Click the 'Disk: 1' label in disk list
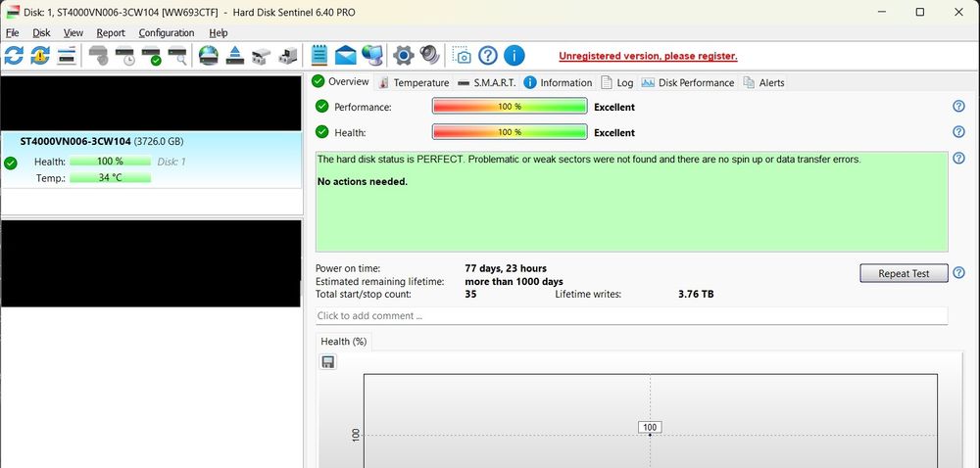The height and width of the screenshot is (468, 980). pos(171,162)
